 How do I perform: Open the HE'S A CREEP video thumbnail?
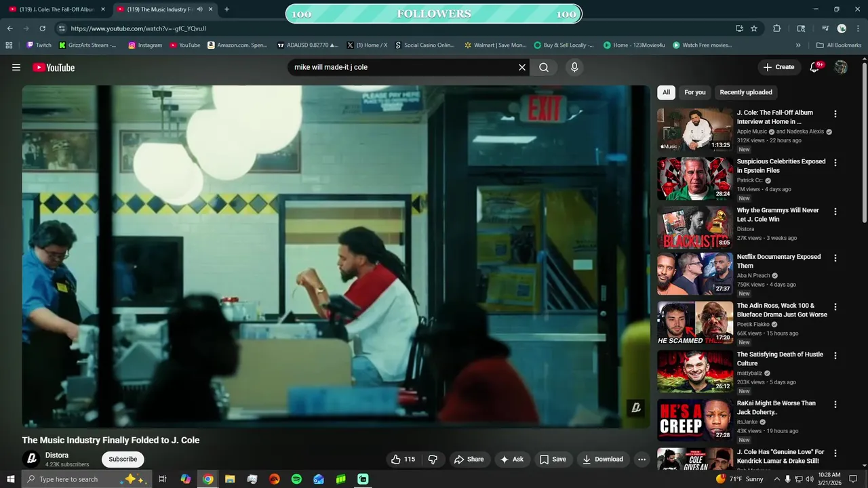(695, 420)
